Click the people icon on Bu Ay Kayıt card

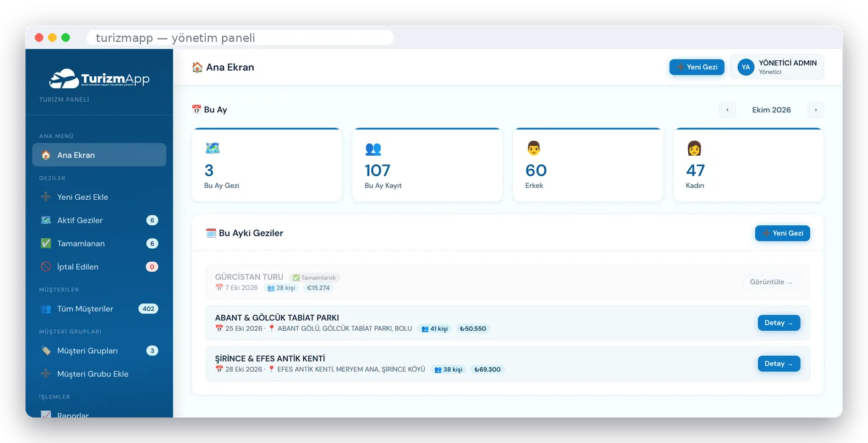tap(373, 148)
